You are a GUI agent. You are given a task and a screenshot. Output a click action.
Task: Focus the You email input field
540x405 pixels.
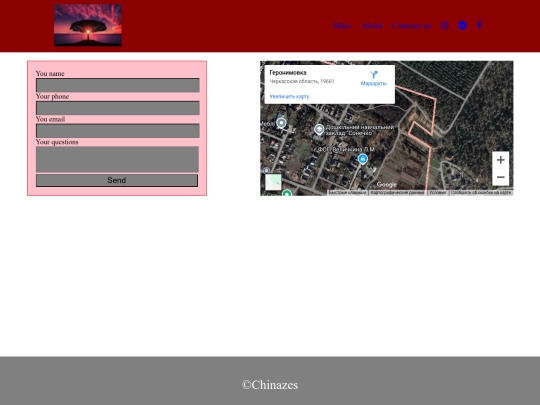pyautogui.click(x=118, y=131)
